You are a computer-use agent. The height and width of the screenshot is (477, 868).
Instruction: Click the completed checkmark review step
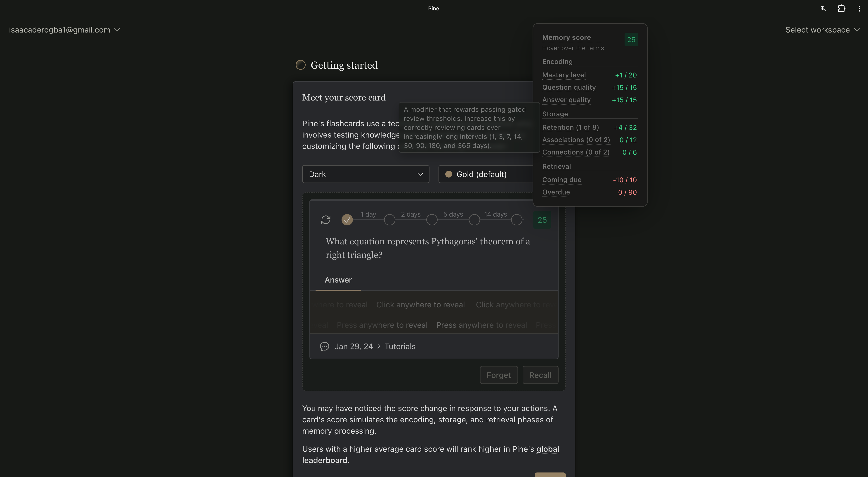(347, 220)
